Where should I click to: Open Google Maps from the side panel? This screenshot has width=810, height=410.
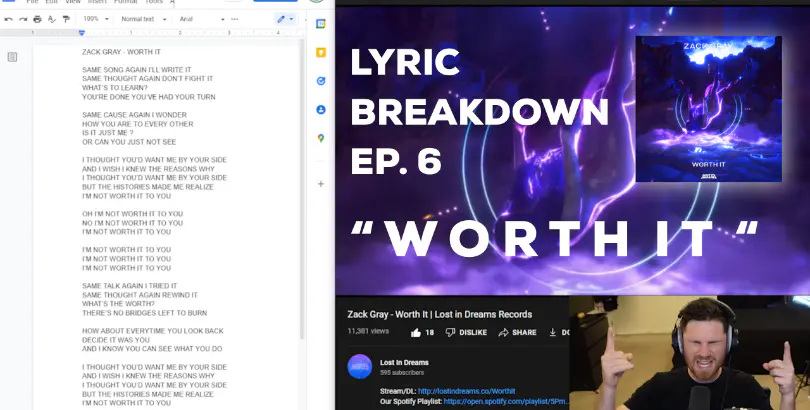pyautogui.click(x=320, y=138)
